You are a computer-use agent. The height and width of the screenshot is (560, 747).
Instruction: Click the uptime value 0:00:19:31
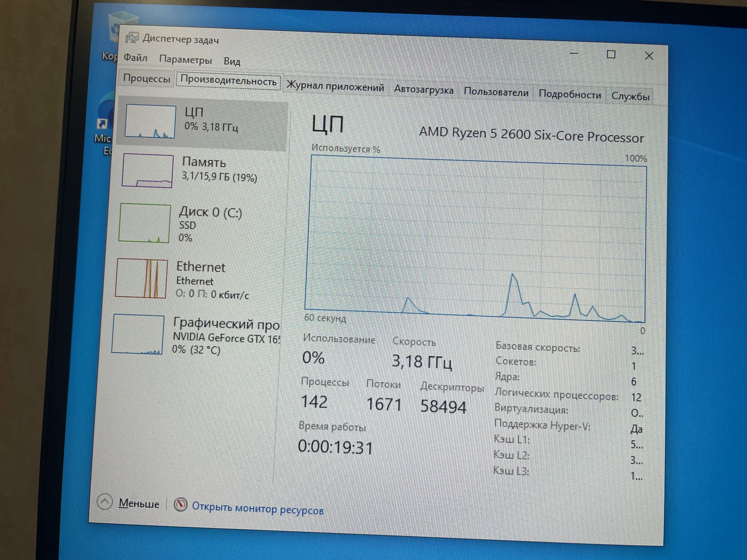coord(335,447)
